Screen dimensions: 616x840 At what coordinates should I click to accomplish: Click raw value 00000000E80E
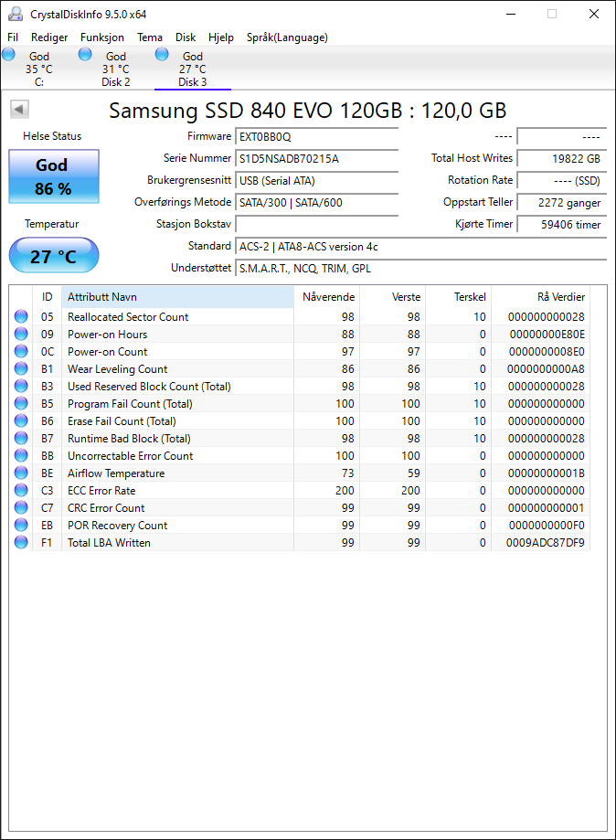pos(547,335)
